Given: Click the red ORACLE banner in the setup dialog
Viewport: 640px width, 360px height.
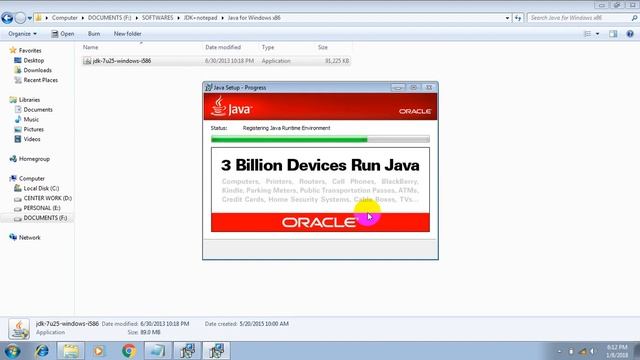Looking at the screenshot, I should pos(320,222).
